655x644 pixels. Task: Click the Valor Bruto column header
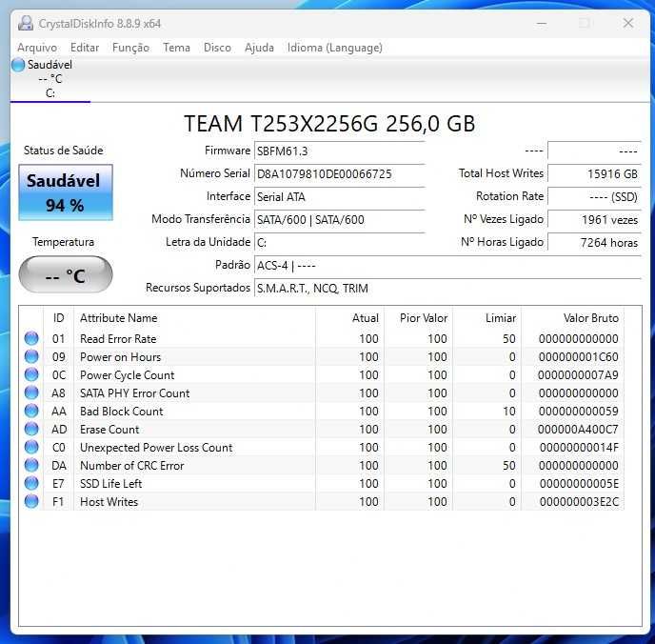(x=572, y=318)
